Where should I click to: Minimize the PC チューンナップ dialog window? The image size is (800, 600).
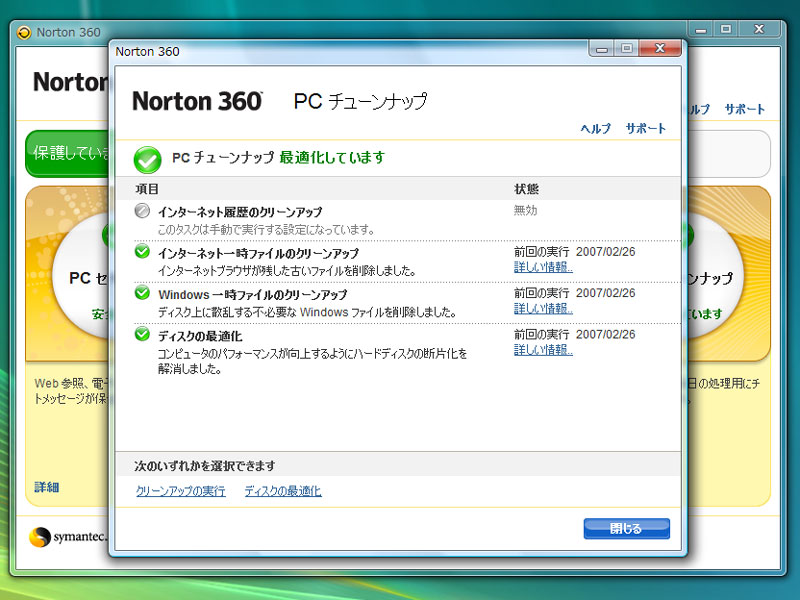602,48
